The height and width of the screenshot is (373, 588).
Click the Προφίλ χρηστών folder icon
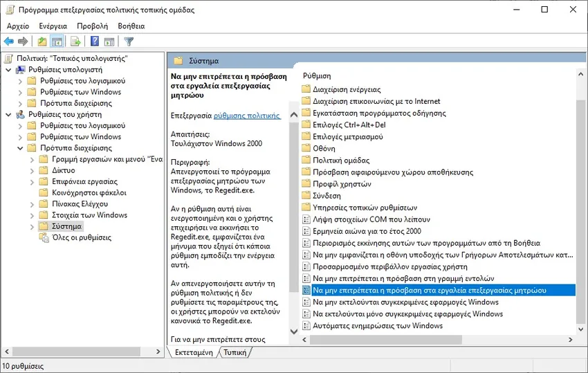coord(306,184)
